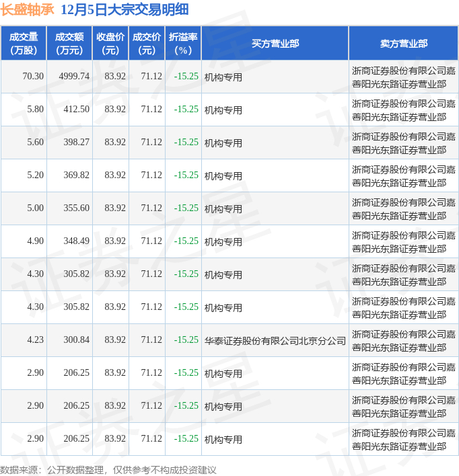Click the 数据来源 disclaimer footer text
Viewport: 459px width, 476px height.
pyautogui.click(x=108, y=470)
